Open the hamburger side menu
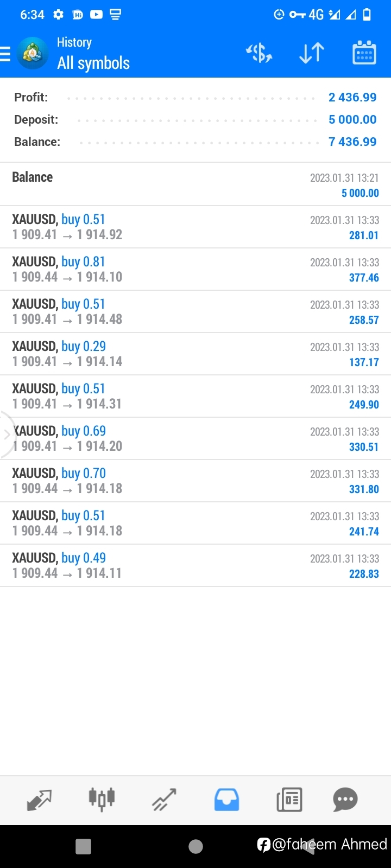 coord(5,54)
